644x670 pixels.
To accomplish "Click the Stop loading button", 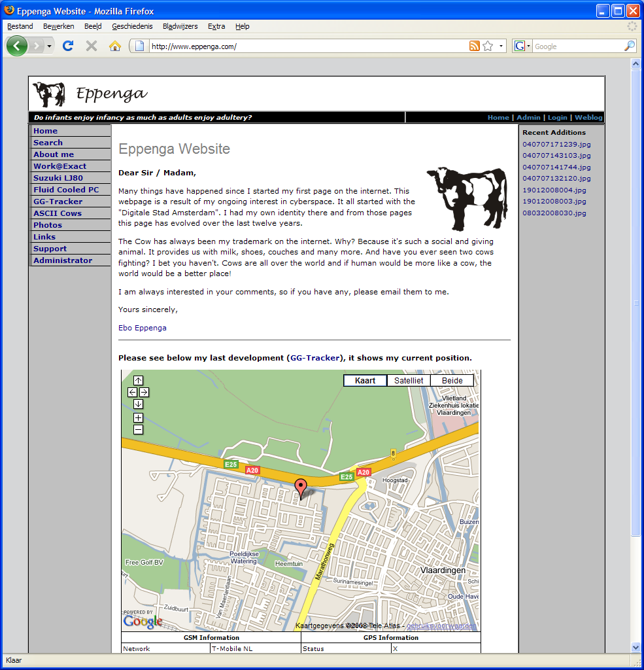I will point(92,46).
